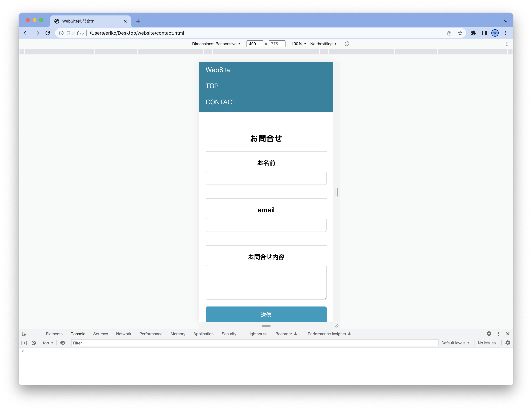This screenshot has height=410, width=532.
Task: Click the CONTACT navigation link
Action: coord(221,102)
